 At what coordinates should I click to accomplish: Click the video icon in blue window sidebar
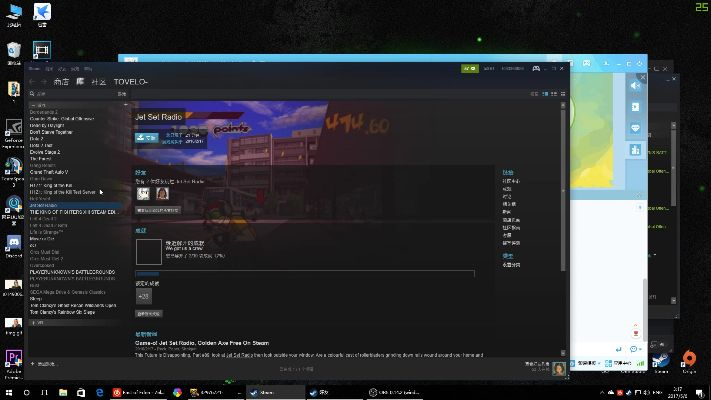tap(635, 107)
